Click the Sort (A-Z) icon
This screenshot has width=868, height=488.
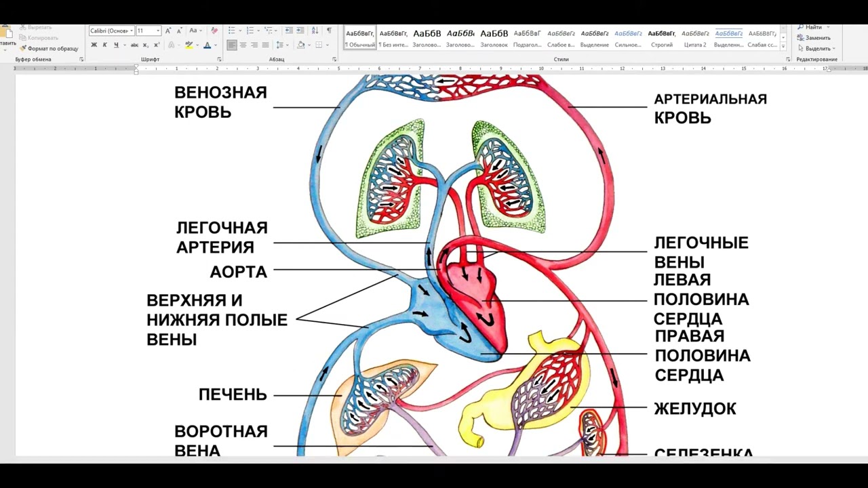coord(315,30)
